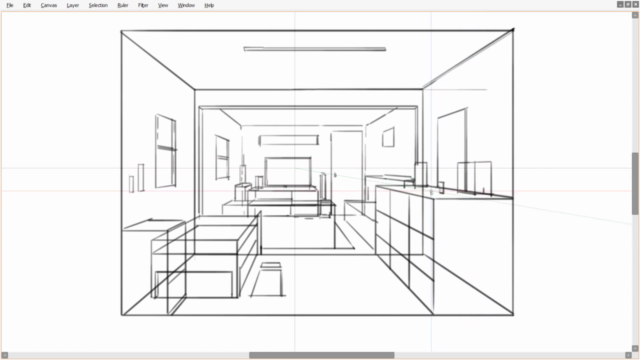The image size is (640, 360).
Task: Open the Ruler menu
Action: (x=123, y=5)
